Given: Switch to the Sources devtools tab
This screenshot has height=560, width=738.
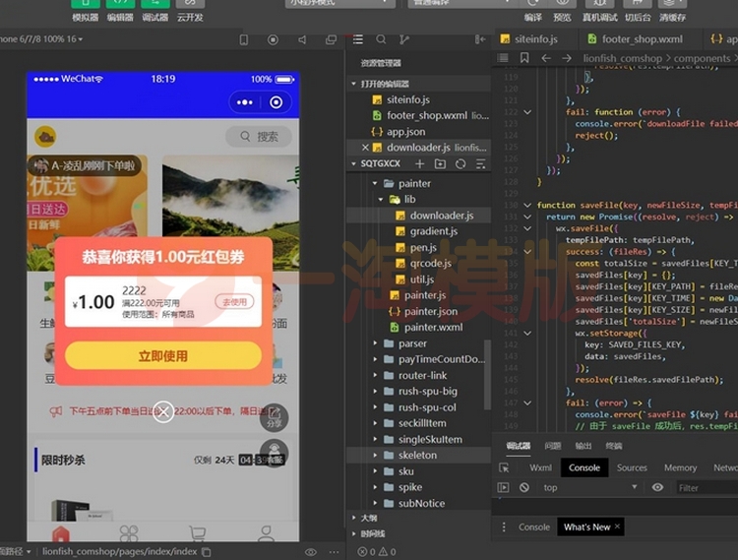Looking at the screenshot, I should tap(632, 467).
